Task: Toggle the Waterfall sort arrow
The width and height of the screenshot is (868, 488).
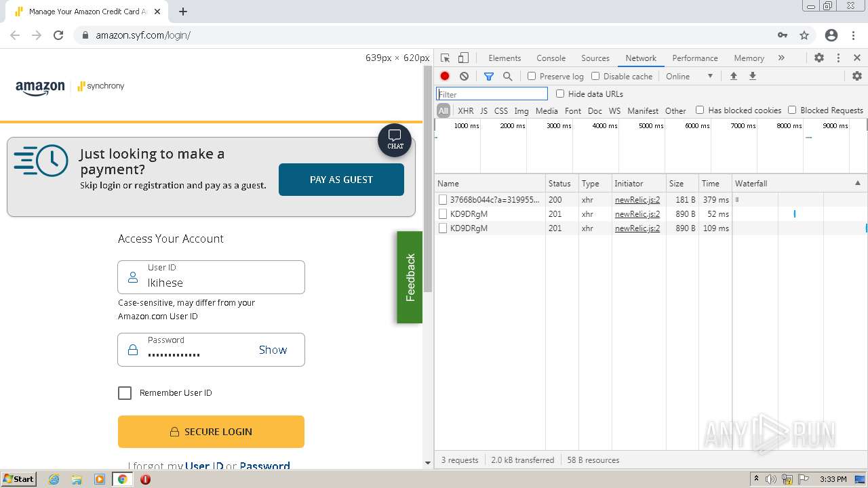Action: click(857, 183)
